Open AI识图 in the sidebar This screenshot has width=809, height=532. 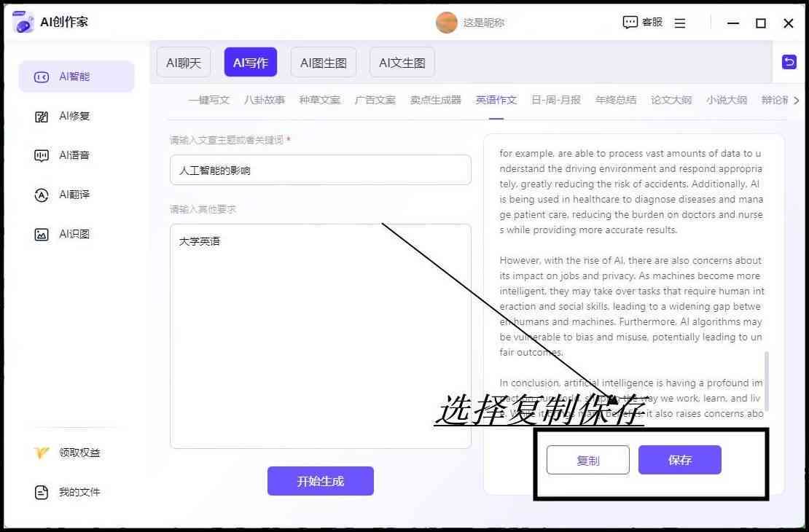[62, 234]
